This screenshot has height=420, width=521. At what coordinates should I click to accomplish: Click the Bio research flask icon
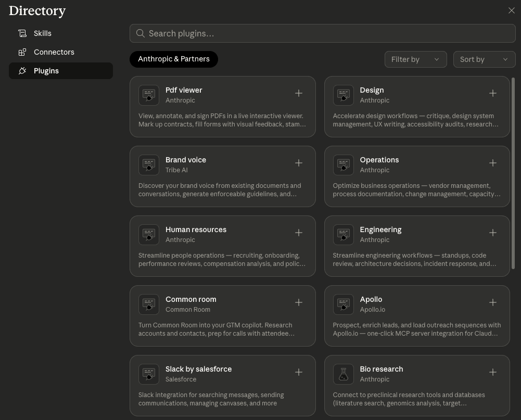coord(343,374)
